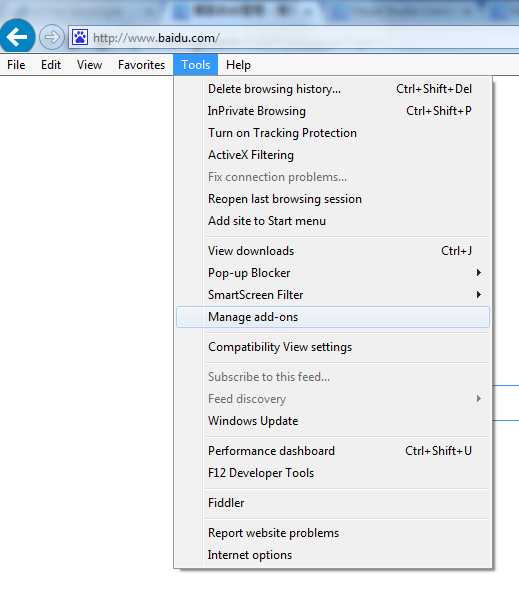Expand the Feed discovery submenu arrow
This screenshot has height=612, width=519.
478,398
